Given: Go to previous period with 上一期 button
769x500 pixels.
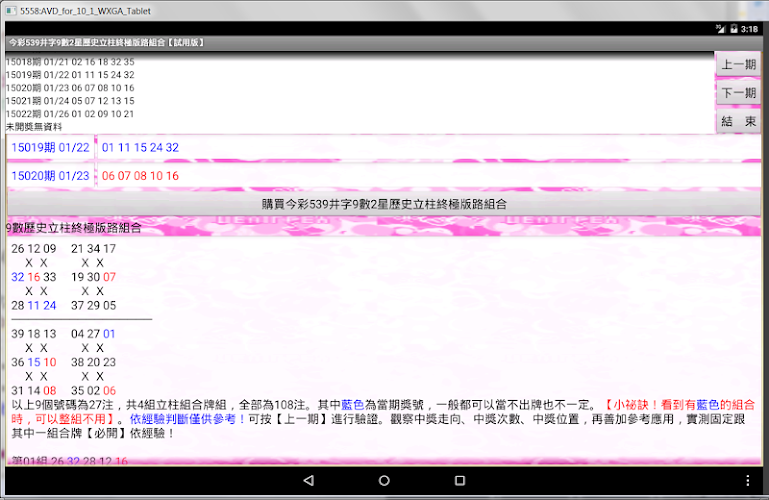Looking at the screenshot, I should pos(738,64).
